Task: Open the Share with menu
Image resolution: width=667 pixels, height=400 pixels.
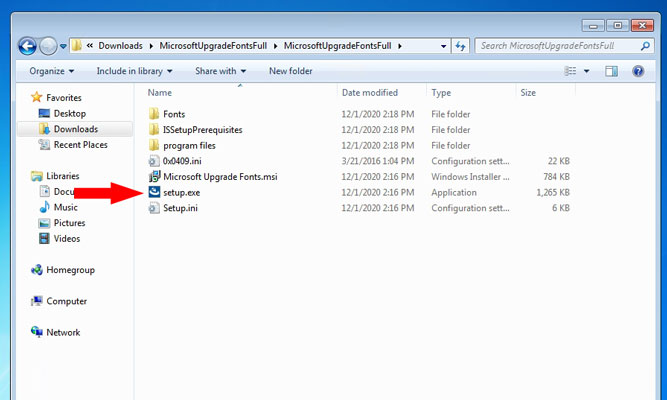Action: 220,71
